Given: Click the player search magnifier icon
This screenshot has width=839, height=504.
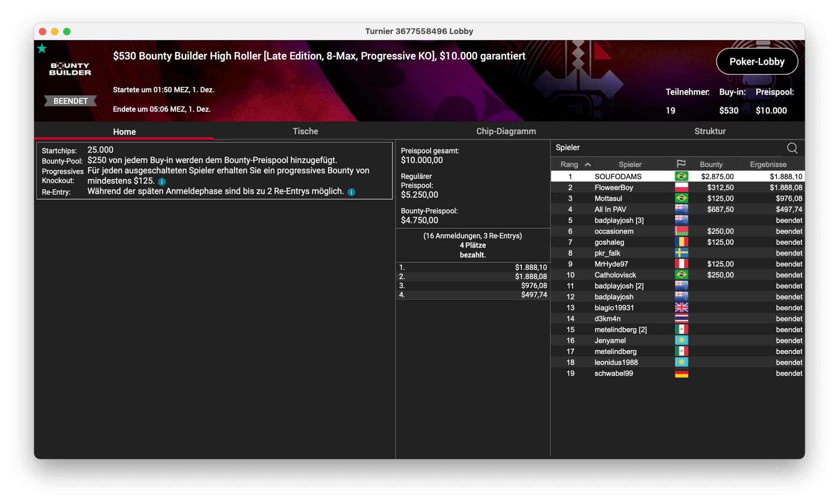Looking at the screenshot, I should 792,148.
